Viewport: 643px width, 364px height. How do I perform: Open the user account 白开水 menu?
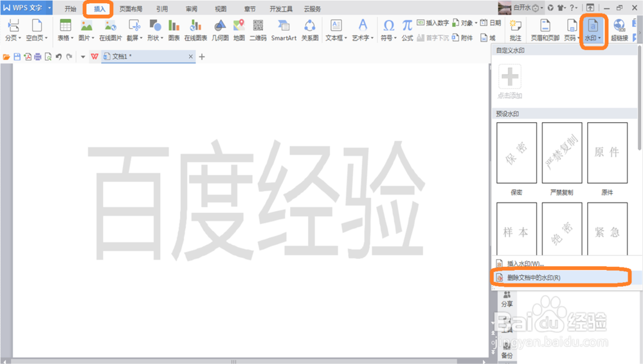click(521, 8)
